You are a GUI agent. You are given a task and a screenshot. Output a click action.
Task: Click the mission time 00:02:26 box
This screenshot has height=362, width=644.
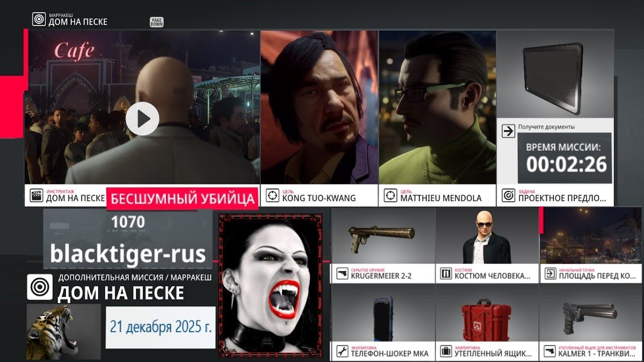565,158
